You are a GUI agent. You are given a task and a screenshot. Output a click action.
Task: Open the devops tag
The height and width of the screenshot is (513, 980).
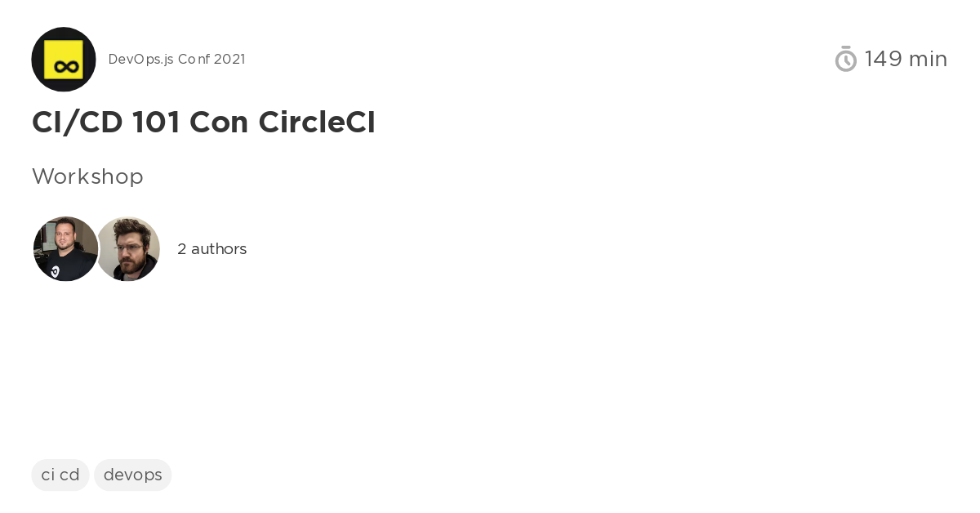click(x=132, y=475)
